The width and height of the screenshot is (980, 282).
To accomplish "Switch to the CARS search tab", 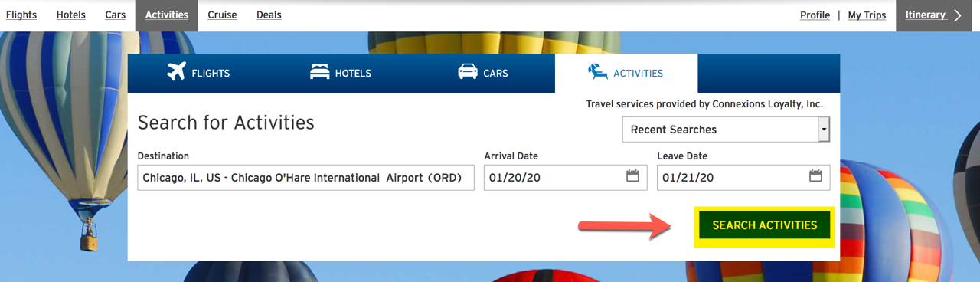I will (483, 73).
